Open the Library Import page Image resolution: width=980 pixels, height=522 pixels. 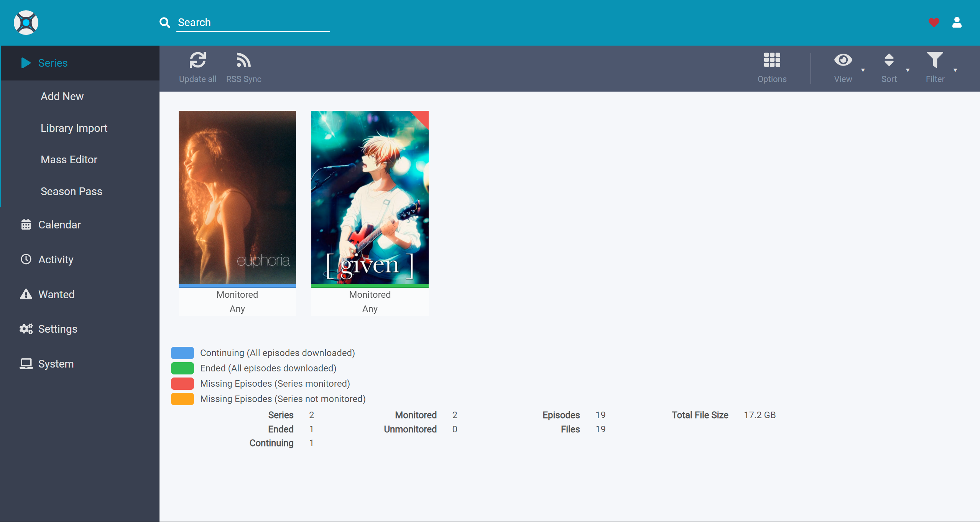pyautogui.click(x=74, y=128)
